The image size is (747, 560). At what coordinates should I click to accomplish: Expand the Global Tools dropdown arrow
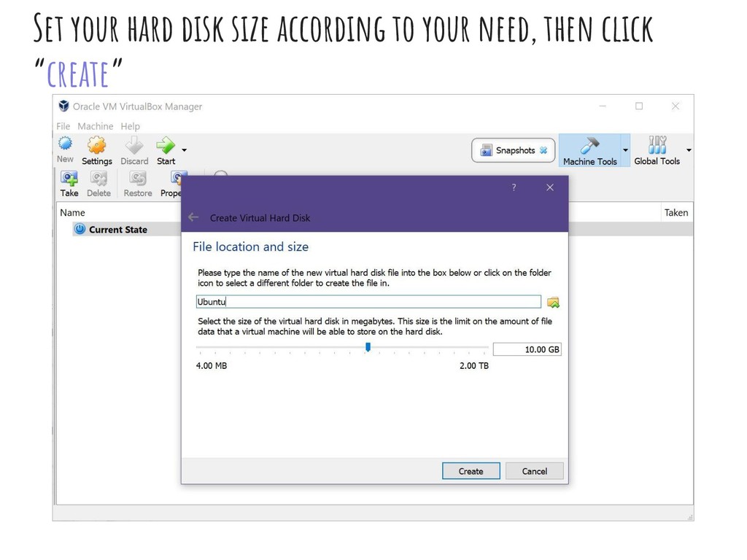(x=689, y=150)
